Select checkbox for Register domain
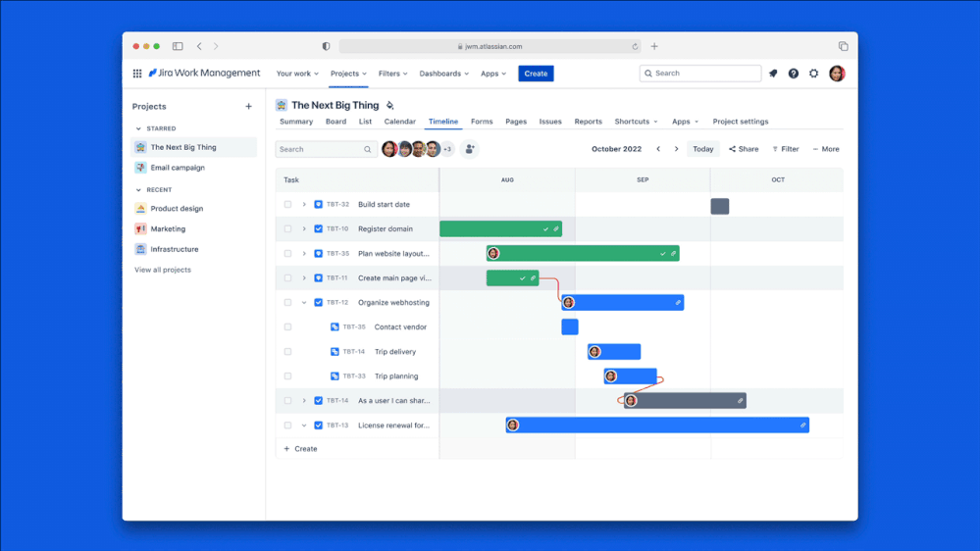 coord(287,228)
